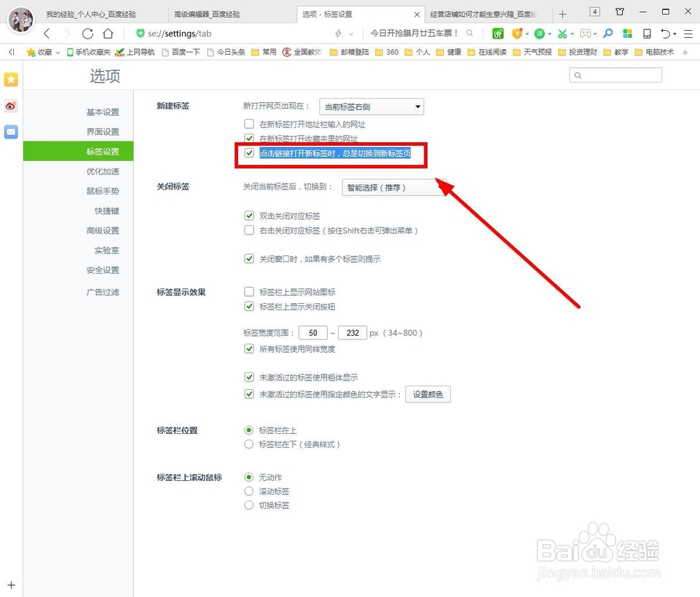This screenshot has height=597, width=700.
Task: Open the magnifier search icon in toolbar
Action: pos(606,33)
